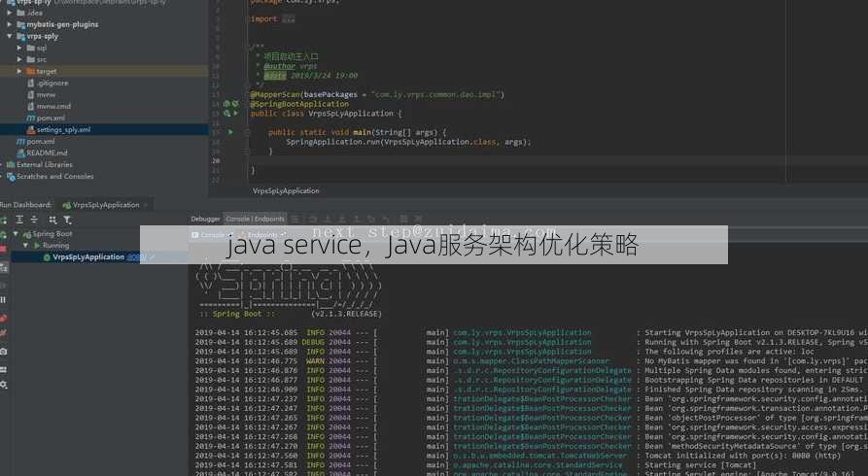Click 'Starting service [Tomcat]' log message
This screenshot has width=868, height=476.
click(700, 465)
